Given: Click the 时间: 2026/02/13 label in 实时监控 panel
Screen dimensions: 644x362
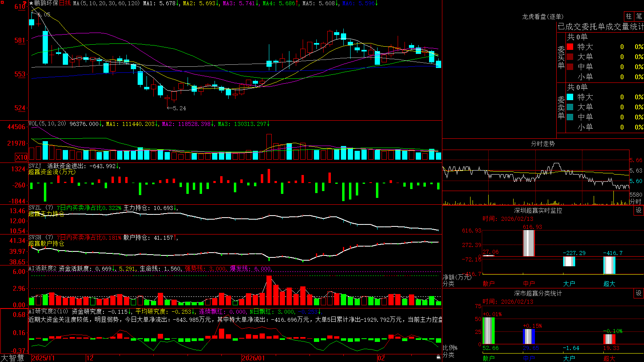Looking at the screenshot, I should click(x=508, y=219).
